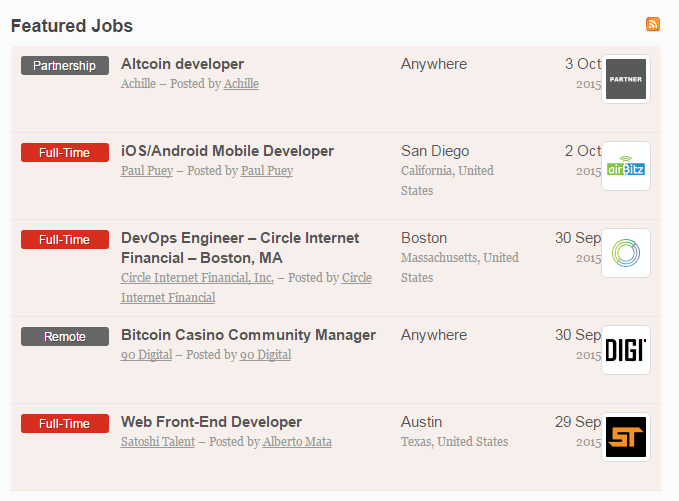Click the PARTNER logo thumbnail

[x=626, y=79]
